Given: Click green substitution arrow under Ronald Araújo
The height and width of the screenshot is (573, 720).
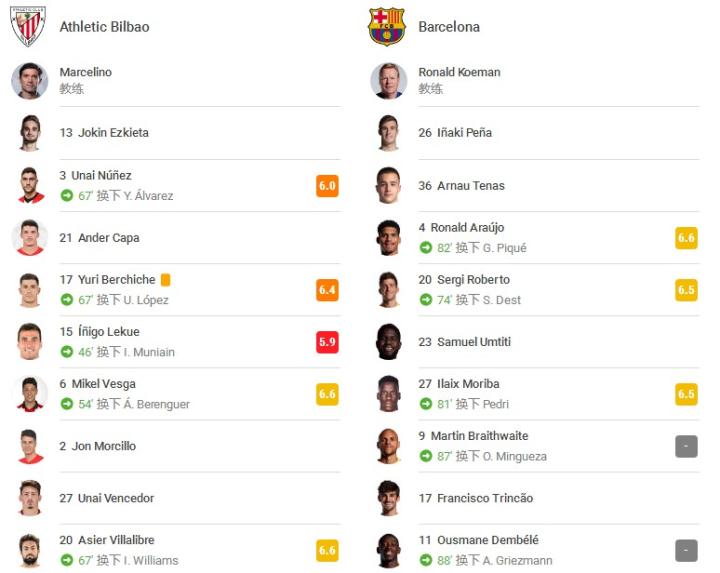Looking at the screenshot, I should click(x=426, y=248).
